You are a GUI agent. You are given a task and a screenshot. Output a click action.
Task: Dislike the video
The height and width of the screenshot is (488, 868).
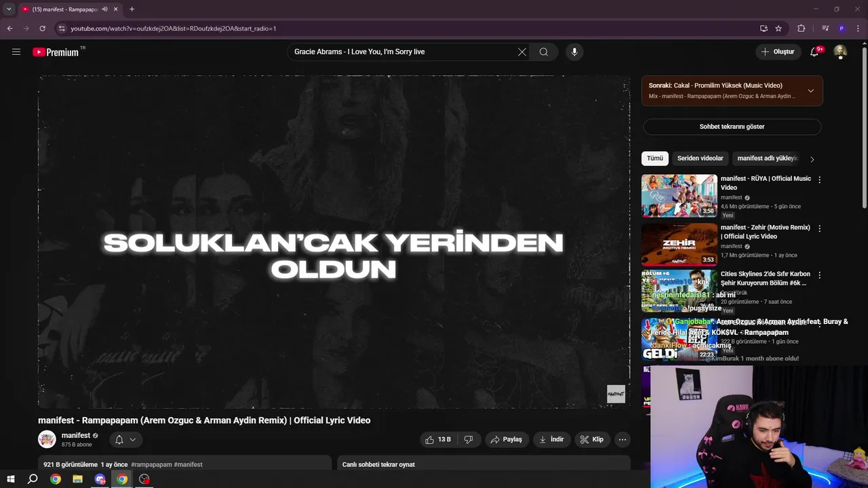click(469, 440)
